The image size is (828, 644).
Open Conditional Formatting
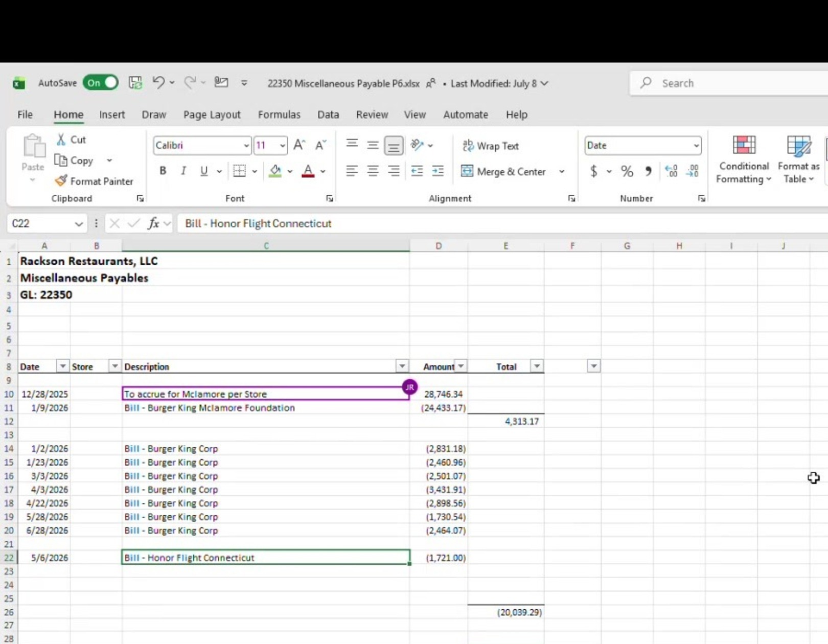[744, 159]
